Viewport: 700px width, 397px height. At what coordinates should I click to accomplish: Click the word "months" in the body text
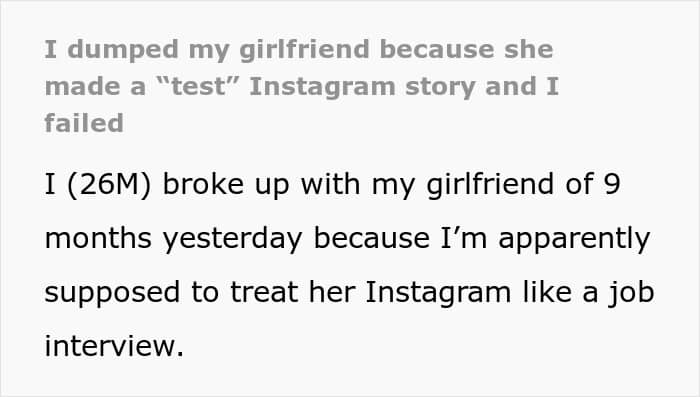tap(98, 238)
